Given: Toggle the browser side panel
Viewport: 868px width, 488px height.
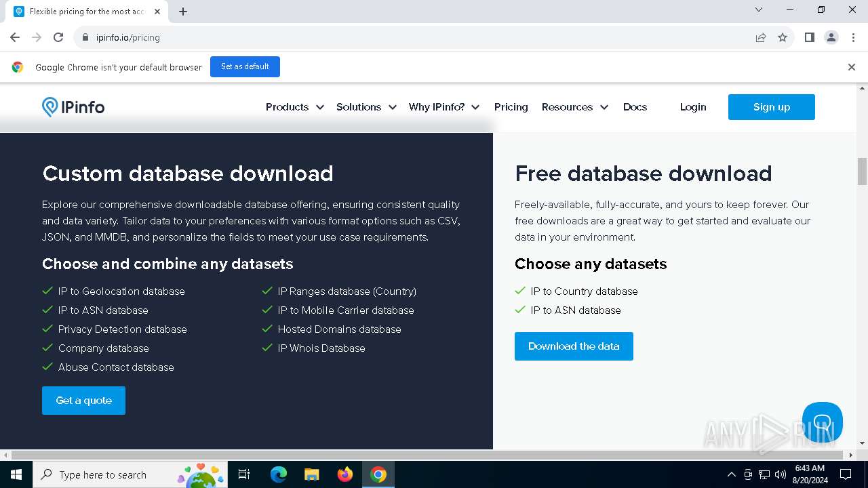Looking at the screenshot, I should tap(809, 37).
